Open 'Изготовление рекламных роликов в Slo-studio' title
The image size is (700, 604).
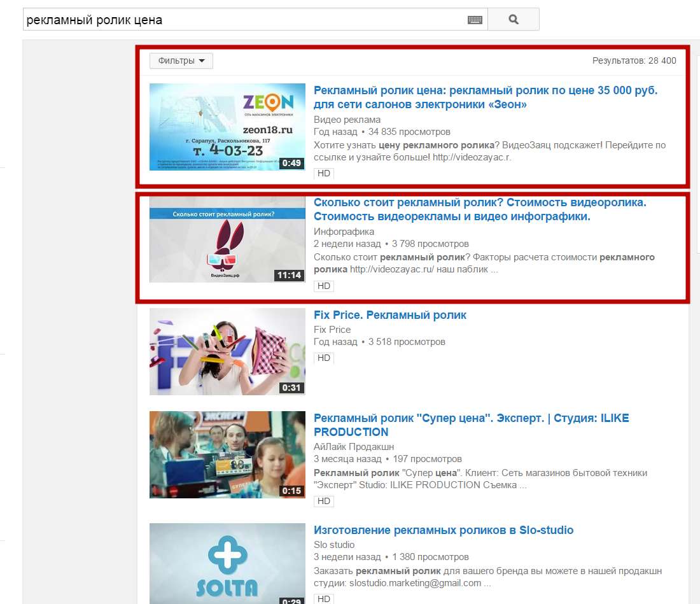(444, 530)
